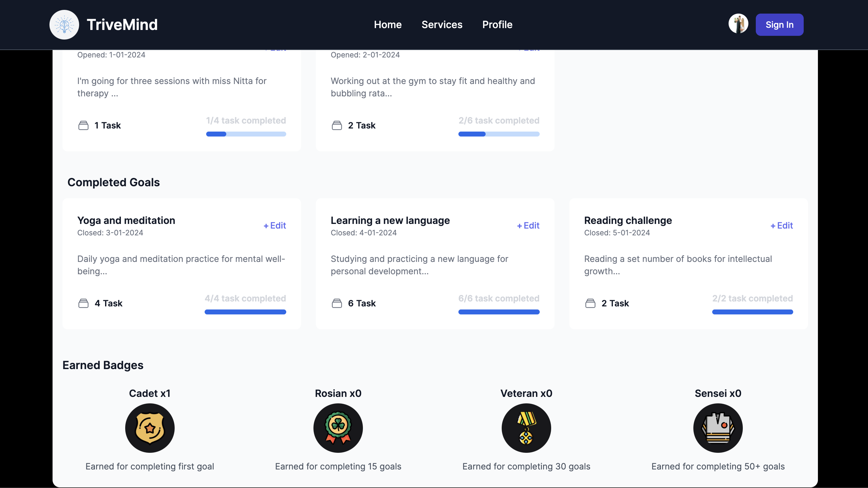This screenshot has height=488, width=868.
Task: Click task icon beside 6 Task
Action: coord(337,303)
